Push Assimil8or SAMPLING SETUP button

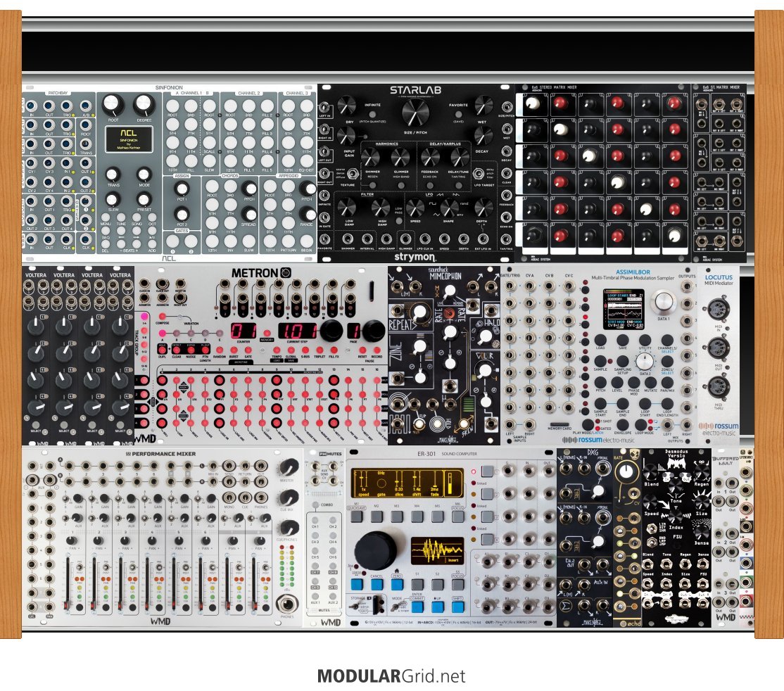pos(623,361)
